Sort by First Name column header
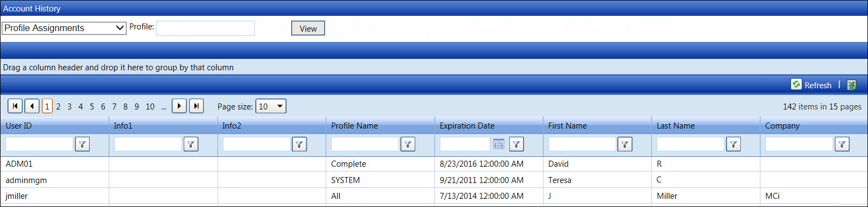 point(567,126)
